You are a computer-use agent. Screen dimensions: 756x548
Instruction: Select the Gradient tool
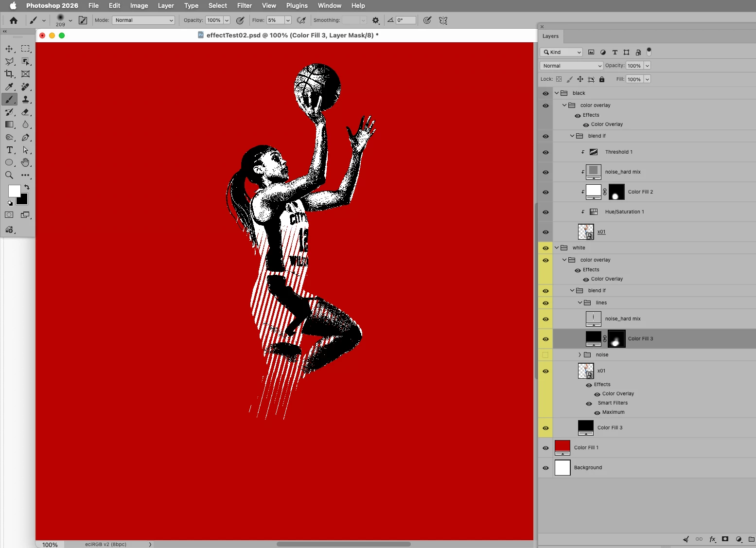pyautogui.click(x=9, y=124)
